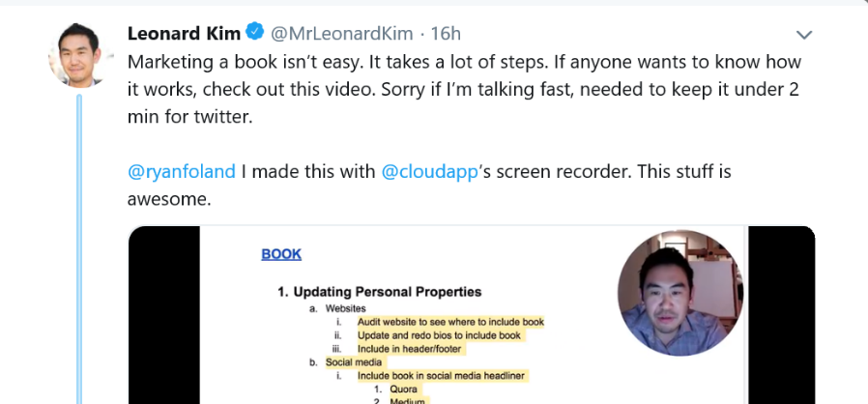Open the 16h timestamp link
Screen dimensions: 868x404
[446, 34]
